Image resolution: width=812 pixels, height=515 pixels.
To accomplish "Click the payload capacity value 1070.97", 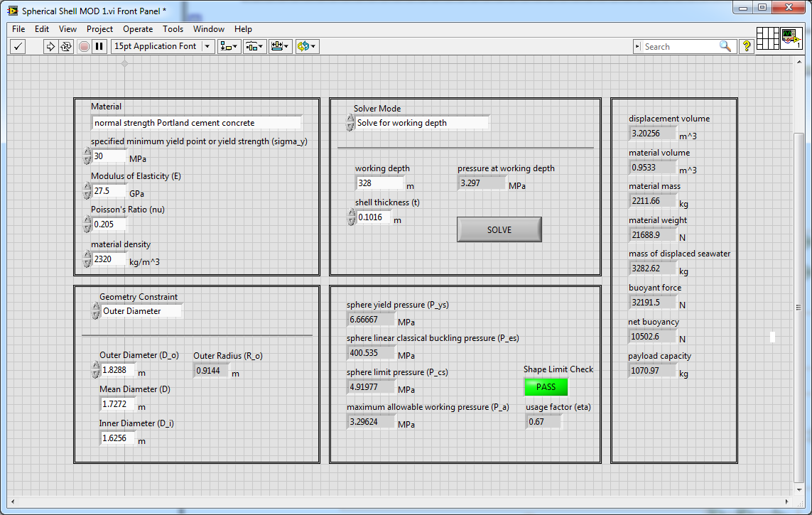I will pos(652,371).
